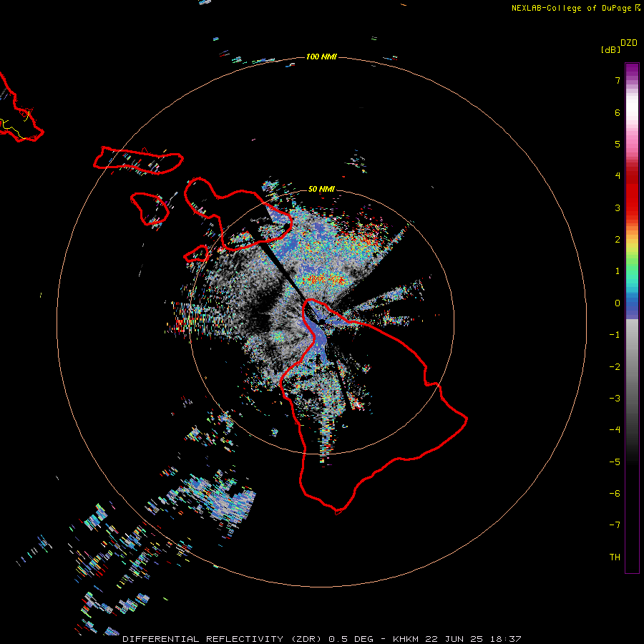
Task: Click the 100 NMI range ring label
Action: pos(321,57)
